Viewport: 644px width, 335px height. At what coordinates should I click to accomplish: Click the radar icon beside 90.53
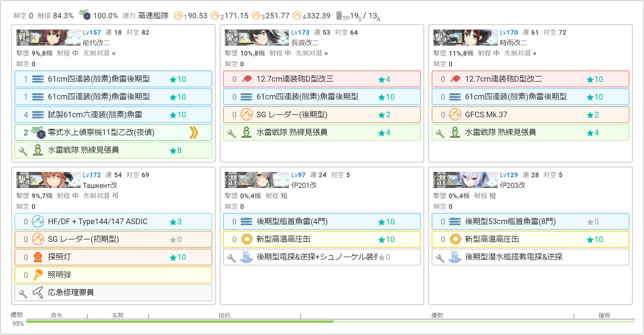tap(178, 15)
